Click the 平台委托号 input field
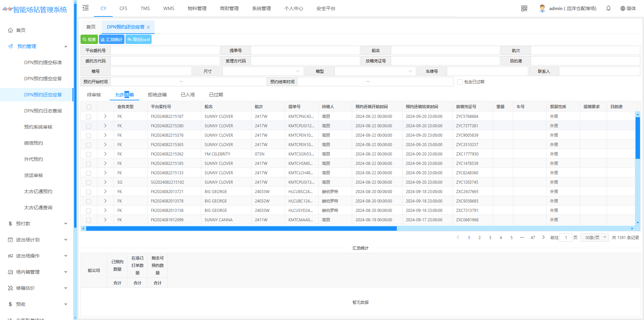Viewport: 644px width, 320px height. pos(165,50)
